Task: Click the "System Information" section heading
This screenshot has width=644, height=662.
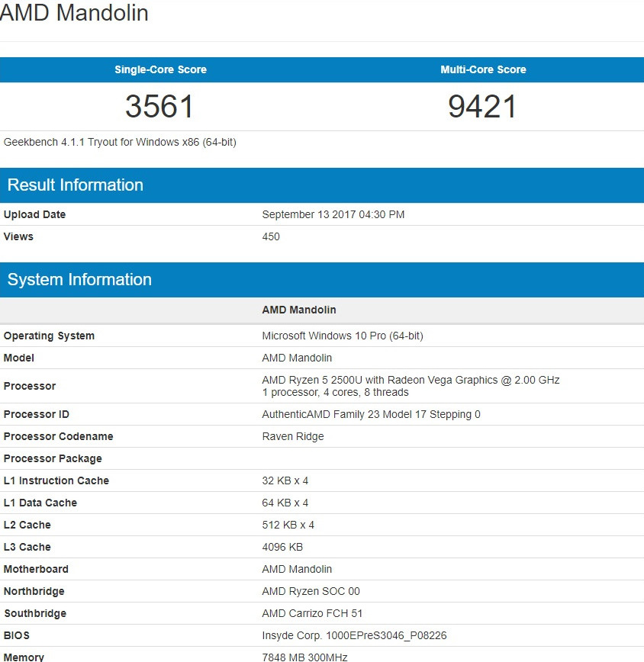Action: (x=79, y=279)
